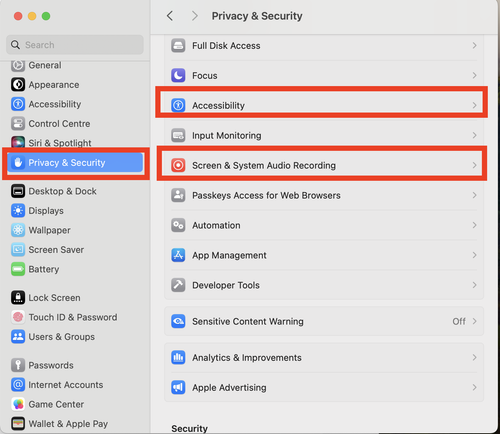Viewport: 500px width, 434px height.
Task: Click the Search field in sidebar
Action: (x=75, y=45)
